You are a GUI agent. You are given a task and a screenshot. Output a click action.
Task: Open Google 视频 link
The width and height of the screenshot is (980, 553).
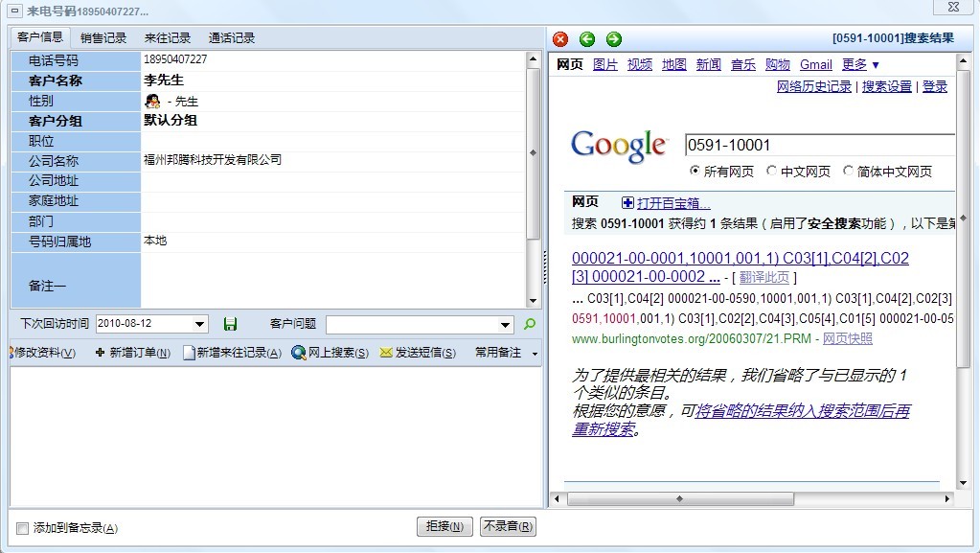click(639, 64)
